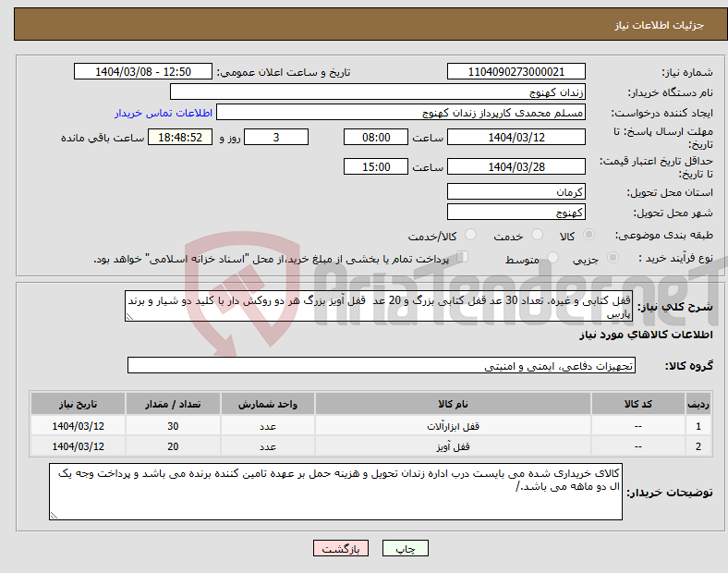This screenshot has height=573, width=728.
Task: Click the توضیحات خریدار notes text area
Action: [x=335, y=492]
